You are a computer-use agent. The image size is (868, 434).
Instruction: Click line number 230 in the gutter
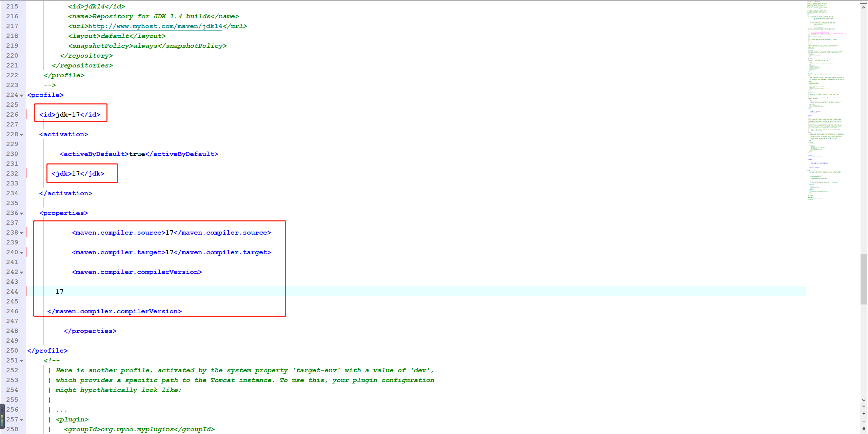point(12,154)
